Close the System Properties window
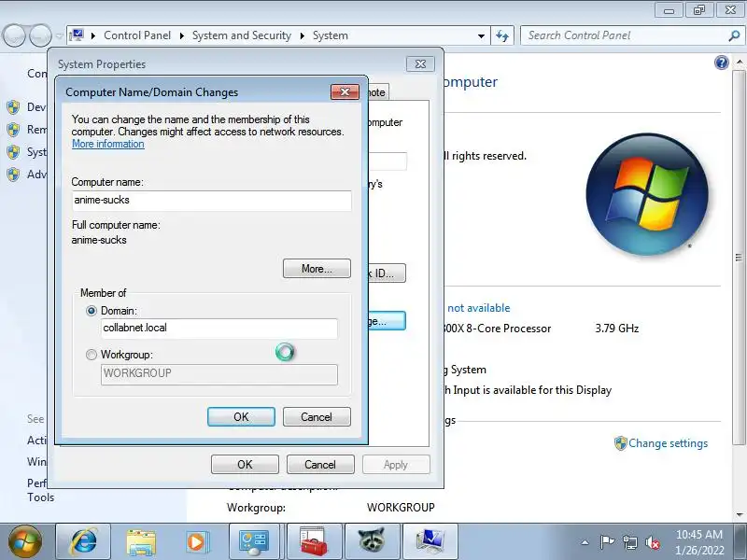747x560 pixels. [x=420, y=63]
